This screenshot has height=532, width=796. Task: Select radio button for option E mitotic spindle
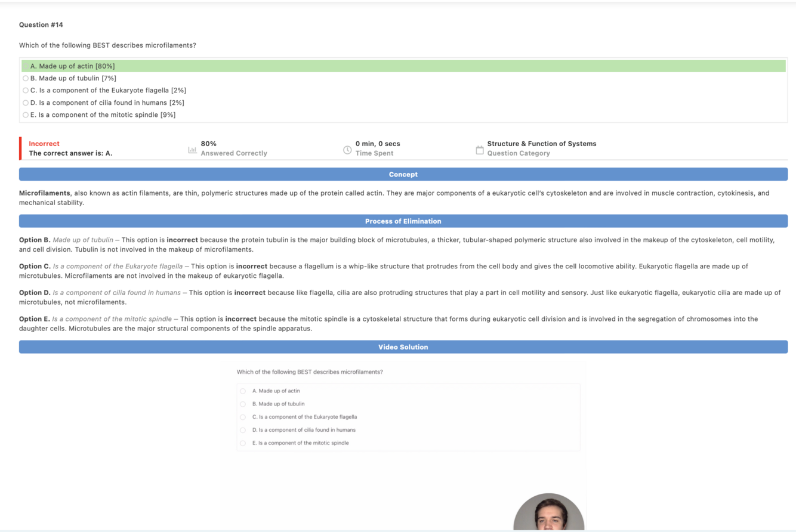coord(26,115)
